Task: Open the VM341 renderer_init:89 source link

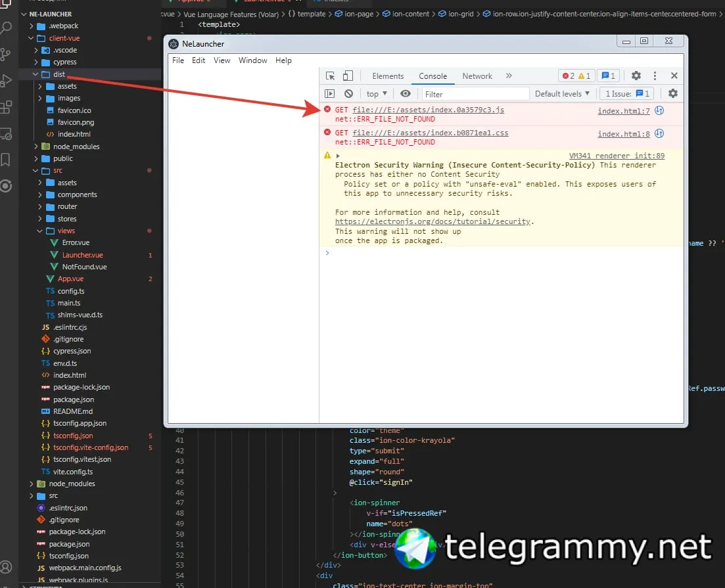Action: [x=617, y=156]
